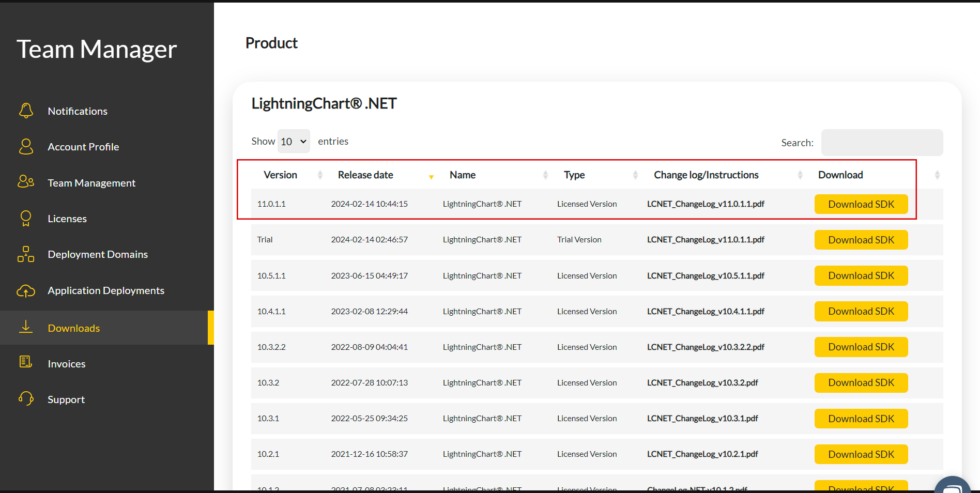Sort table by Version column
This screenshot has width=980, height=493.
pyautogui.click(x=280, y=175)
